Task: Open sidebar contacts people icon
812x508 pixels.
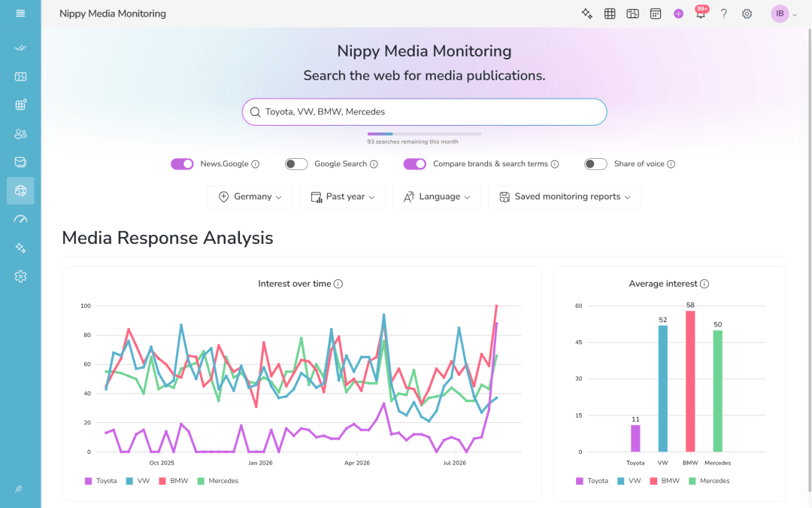Action: (20, 134)
